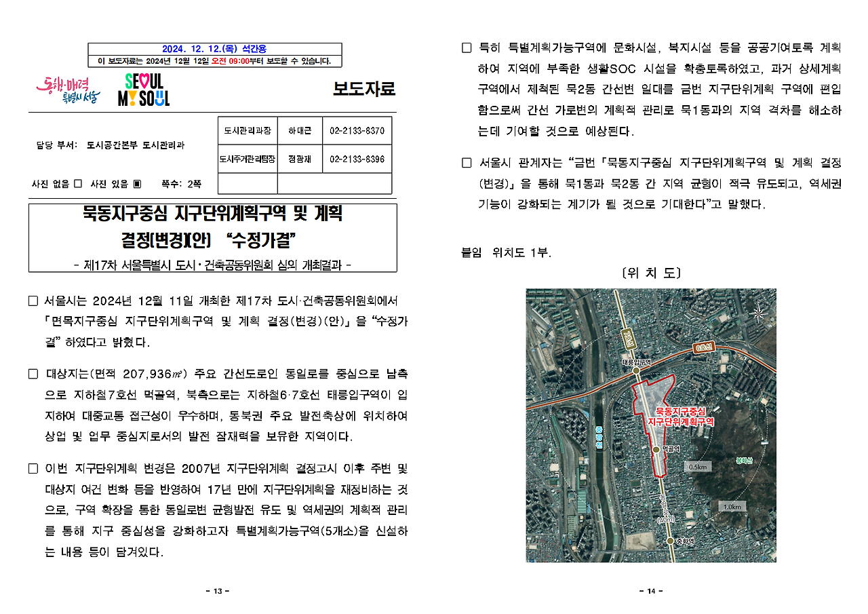Select the 태릉입구역 station marker on map
Screen dimensions: 868x614
point(636,372)
